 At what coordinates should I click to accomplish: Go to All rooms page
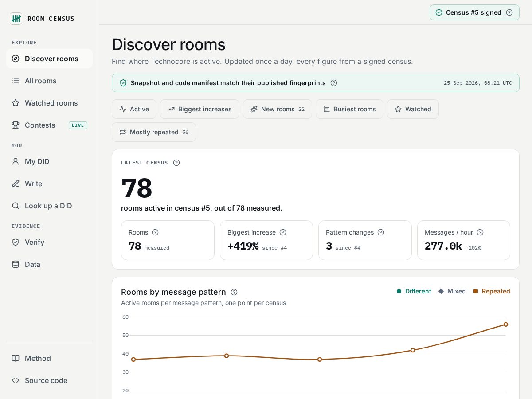click(x=49, y=81)
